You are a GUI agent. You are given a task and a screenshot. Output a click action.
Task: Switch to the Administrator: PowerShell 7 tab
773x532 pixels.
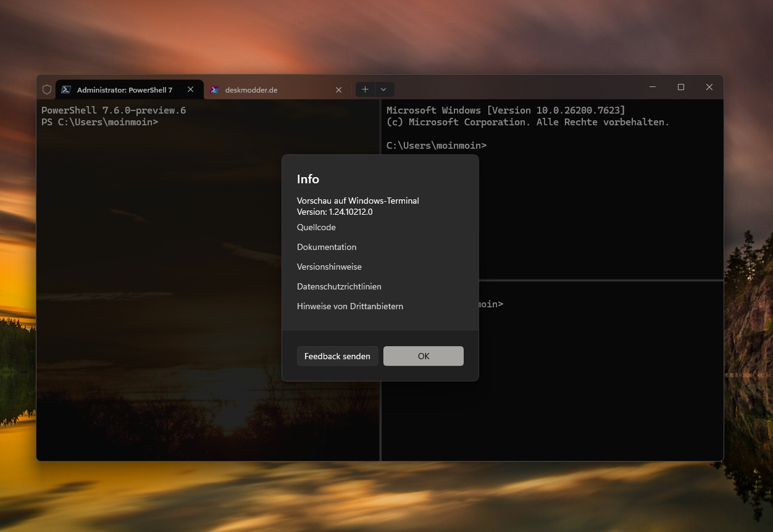point(124,89)
